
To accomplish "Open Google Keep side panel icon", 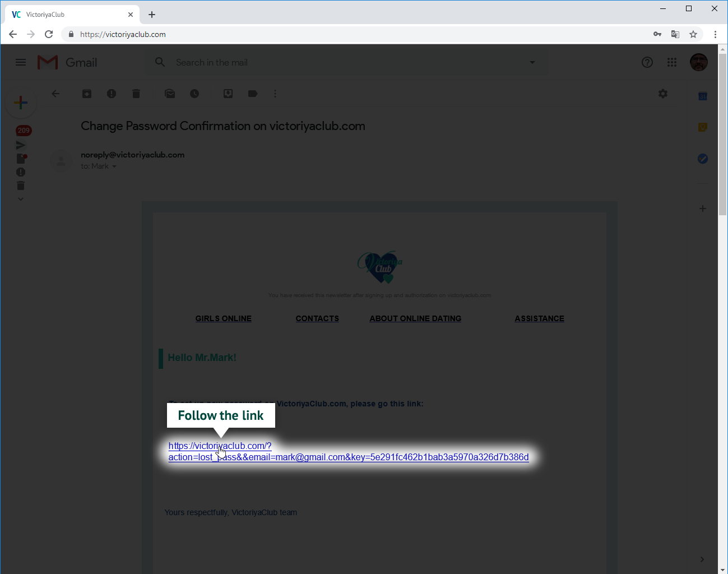I will [x=703, y=127].
